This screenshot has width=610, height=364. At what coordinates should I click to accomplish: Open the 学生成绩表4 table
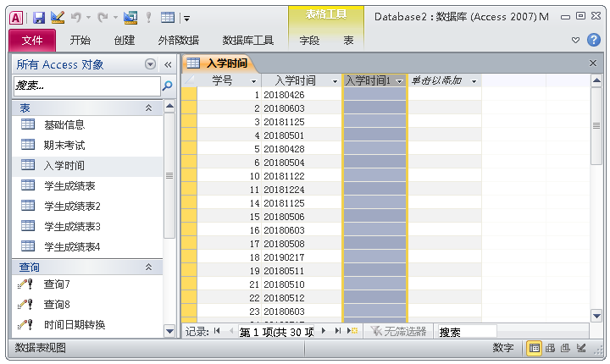(87, 246)
